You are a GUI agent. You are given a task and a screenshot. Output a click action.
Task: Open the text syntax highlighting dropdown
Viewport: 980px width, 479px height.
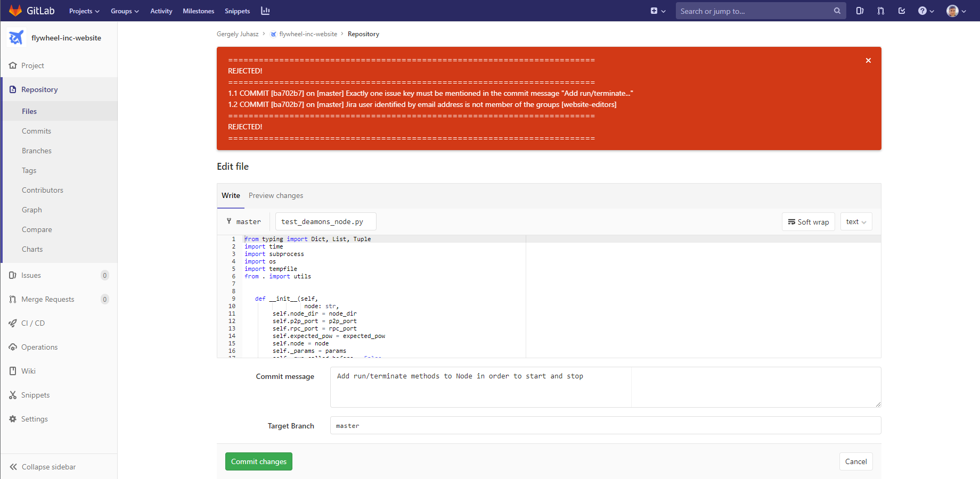(x=856, y=221)
